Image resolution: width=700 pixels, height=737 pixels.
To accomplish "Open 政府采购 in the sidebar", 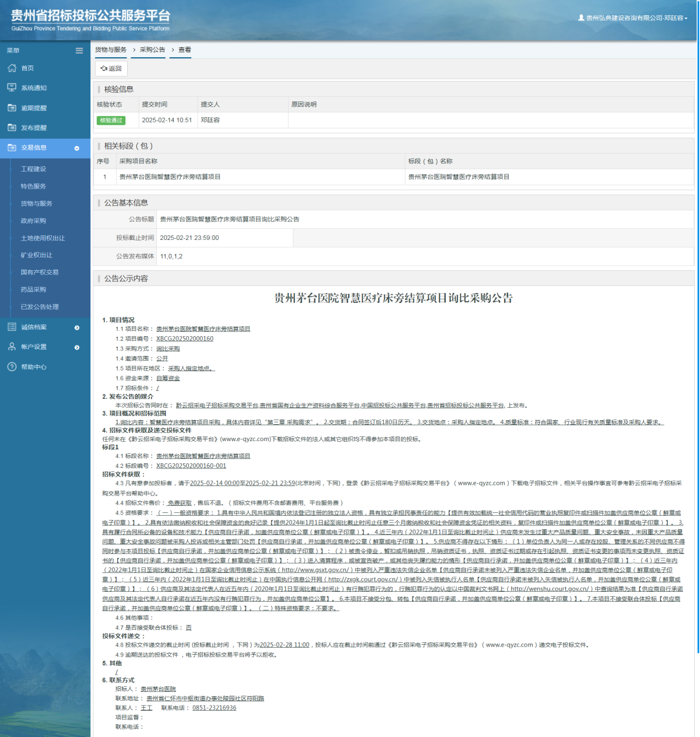I will point(33,221).
